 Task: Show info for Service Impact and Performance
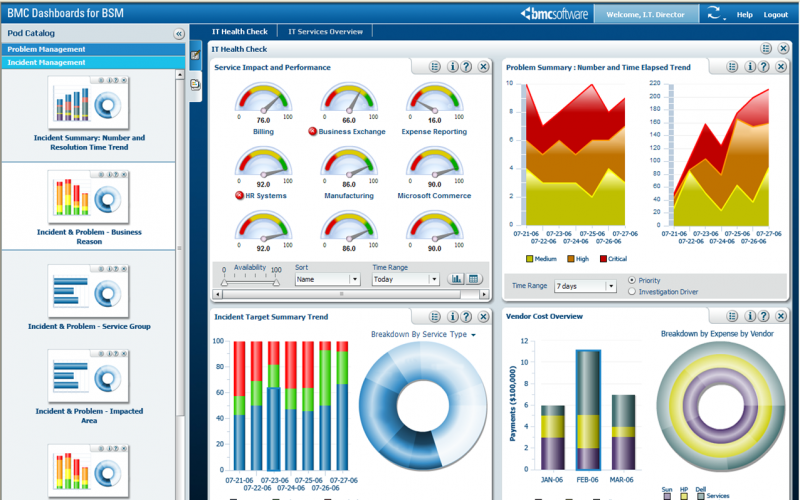pyautogui.click(x=453, y=66)
